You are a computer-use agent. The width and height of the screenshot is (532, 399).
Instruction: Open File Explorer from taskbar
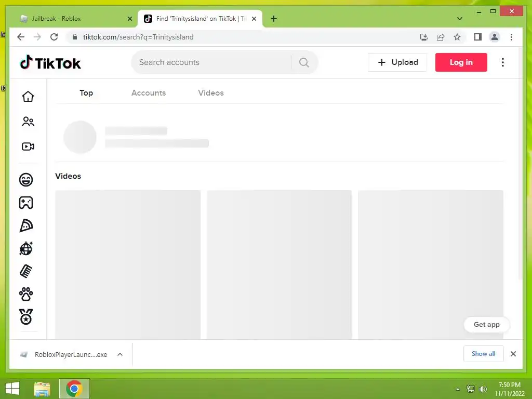(42, 389)
